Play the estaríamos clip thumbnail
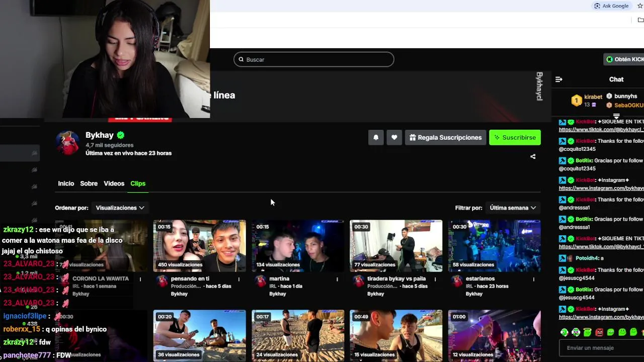 click(x=494, y=246)
